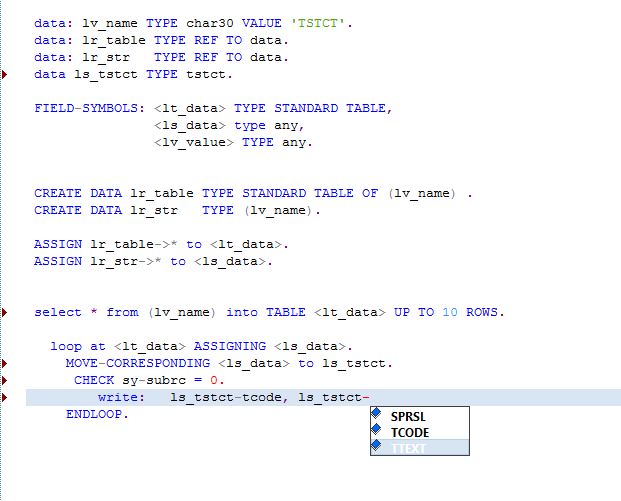Click the SPRSL field icon in autocomplete
The image size is (621, 501).
click(x=377, y=415)
